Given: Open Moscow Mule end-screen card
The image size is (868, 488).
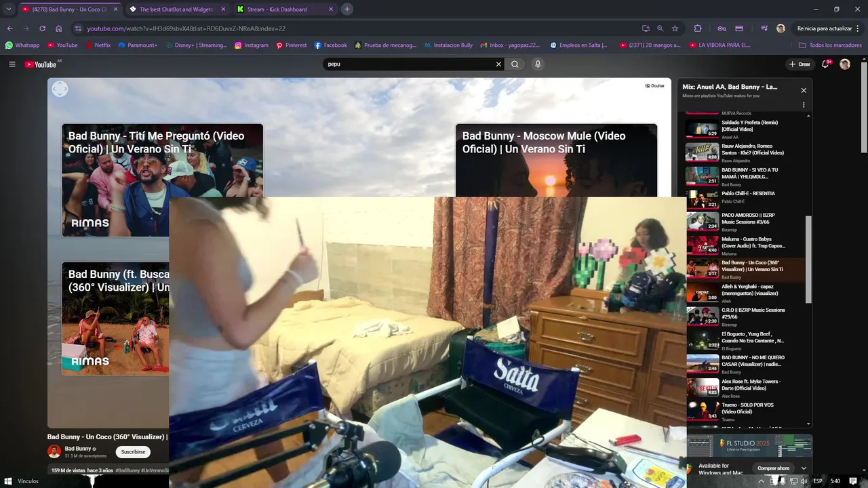Looking at the screenshot, I should [556, 161].
